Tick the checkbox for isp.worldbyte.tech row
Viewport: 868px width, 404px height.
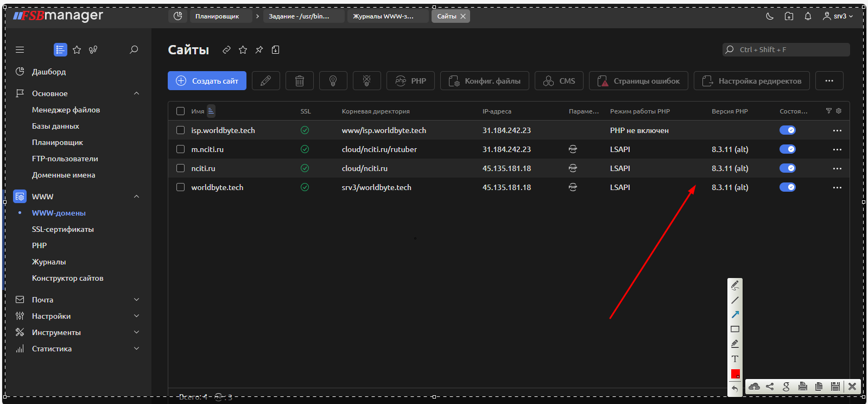coord(181,130)
